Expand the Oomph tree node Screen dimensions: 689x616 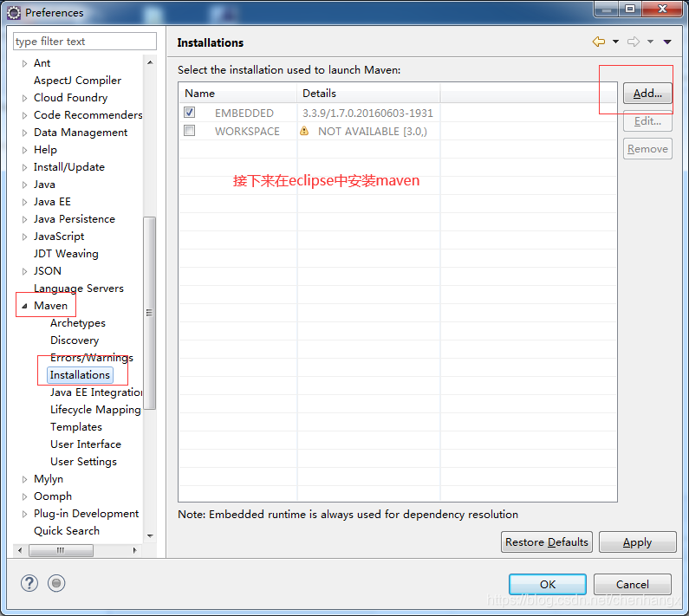(24, 497)
